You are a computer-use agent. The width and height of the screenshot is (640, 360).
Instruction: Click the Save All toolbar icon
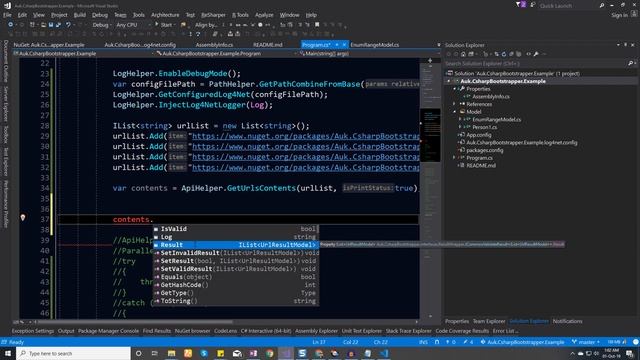(x=58, y=25)
